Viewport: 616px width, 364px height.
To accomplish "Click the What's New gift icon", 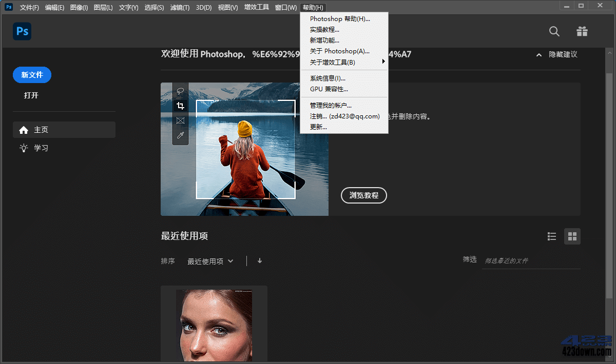I will [x=582, y=31].
